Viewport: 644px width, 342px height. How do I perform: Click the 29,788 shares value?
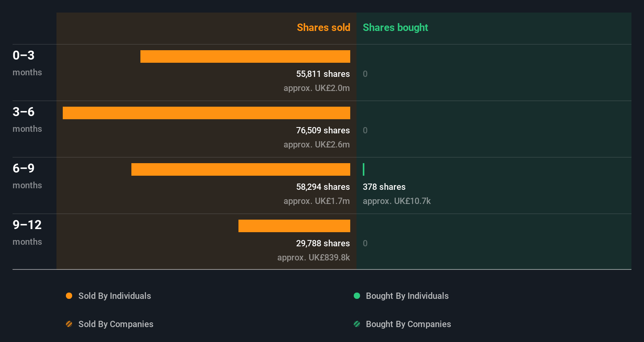pos(323,243)
